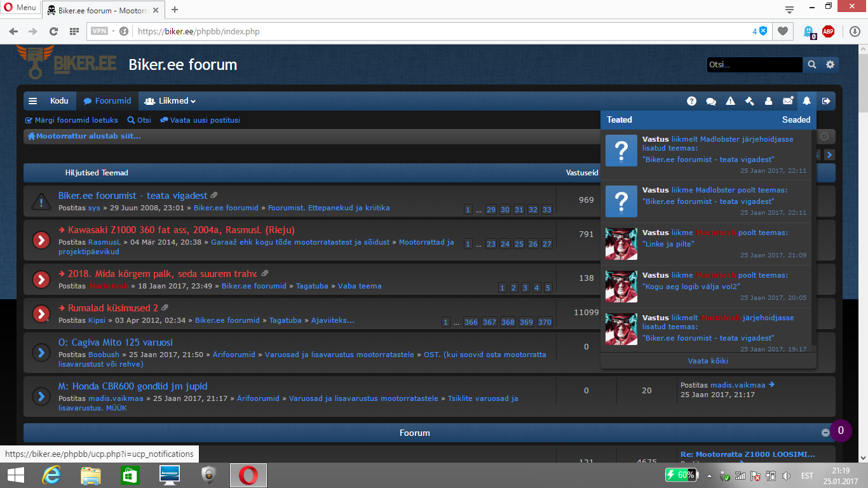Expand the Liikmed dropdown menu

170,101
